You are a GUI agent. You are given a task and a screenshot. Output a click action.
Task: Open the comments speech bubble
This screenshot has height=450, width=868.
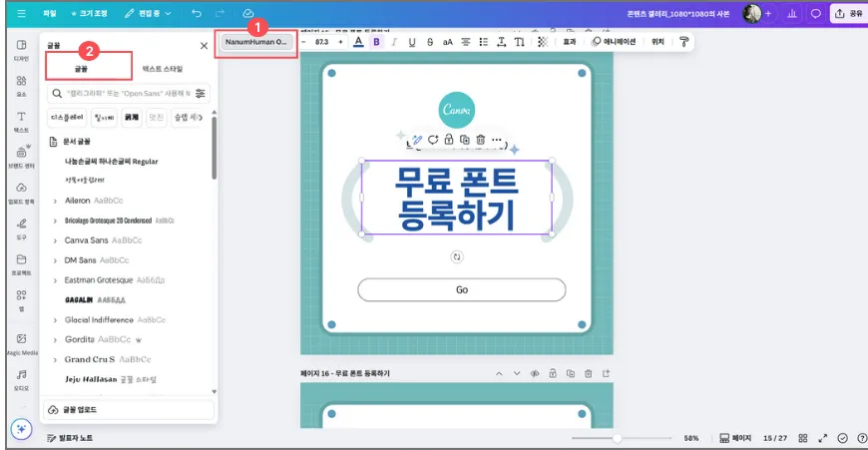(x=815, y=14)
